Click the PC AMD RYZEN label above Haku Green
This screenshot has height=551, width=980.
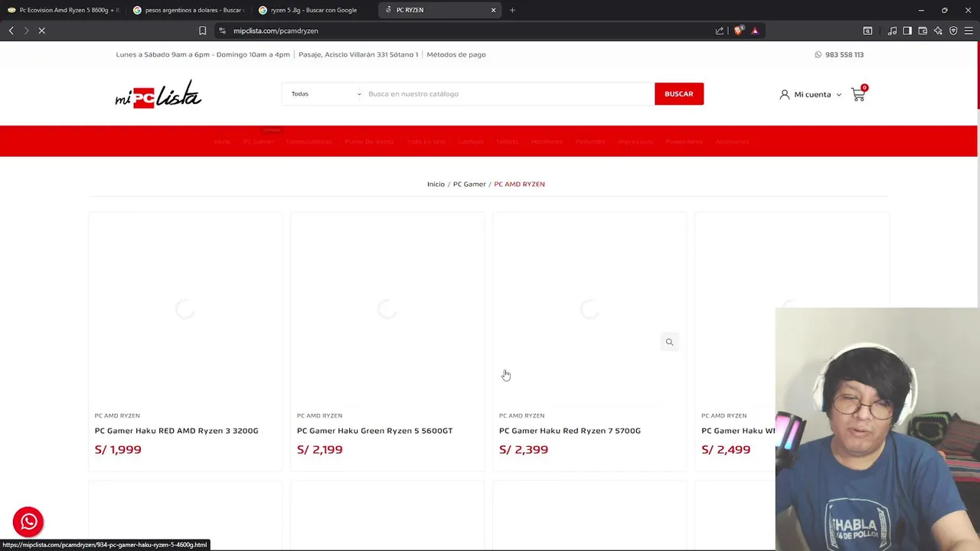pyautogui.click(x=319, y=416)
